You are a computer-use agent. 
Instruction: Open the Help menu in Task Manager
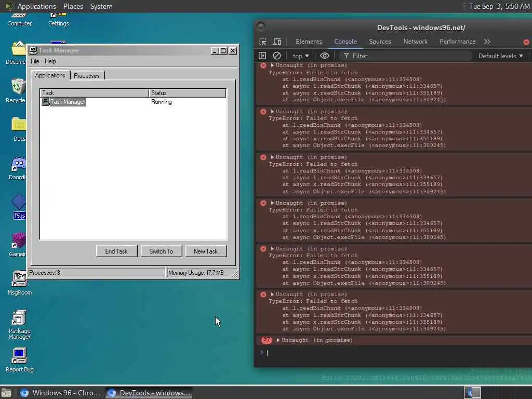[50, 61]
